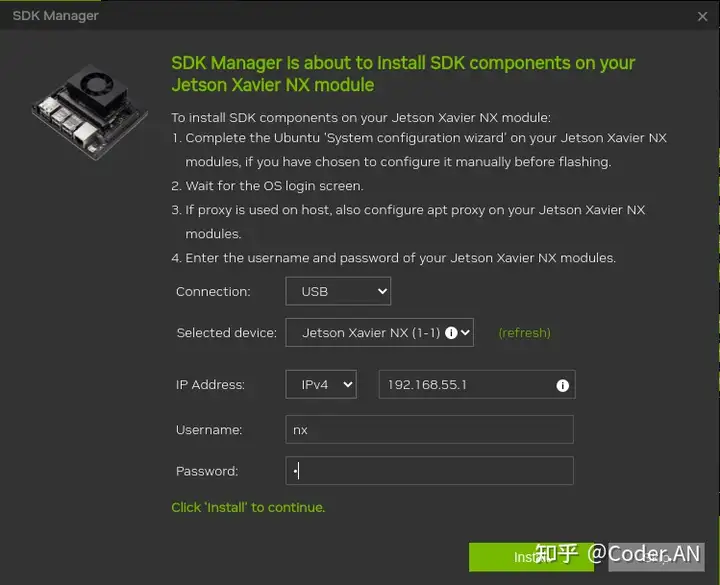Screen dimensions: 720x585
Task: Click the gray Skip button
Action: (x=656, y=557)
